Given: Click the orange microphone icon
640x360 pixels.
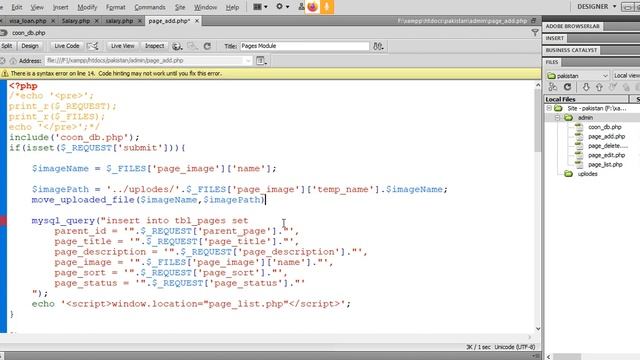Looking at the screenshot, I should (327, 7).
